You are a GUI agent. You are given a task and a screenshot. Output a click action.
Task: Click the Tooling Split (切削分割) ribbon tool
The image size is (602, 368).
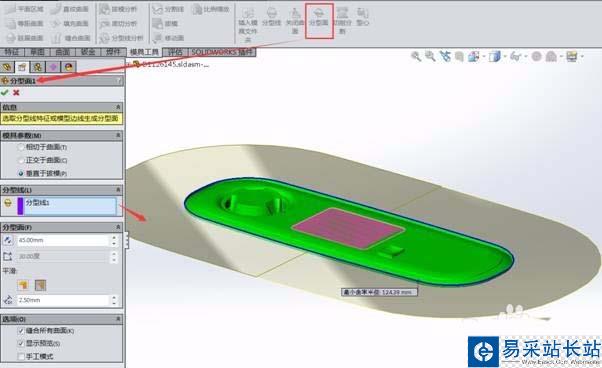click(x=342, y=21)
